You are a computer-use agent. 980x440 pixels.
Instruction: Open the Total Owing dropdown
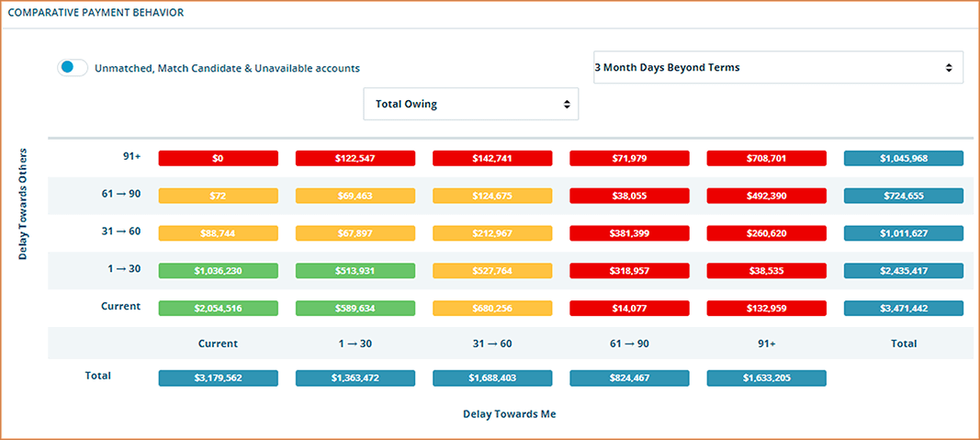point(470,105)
